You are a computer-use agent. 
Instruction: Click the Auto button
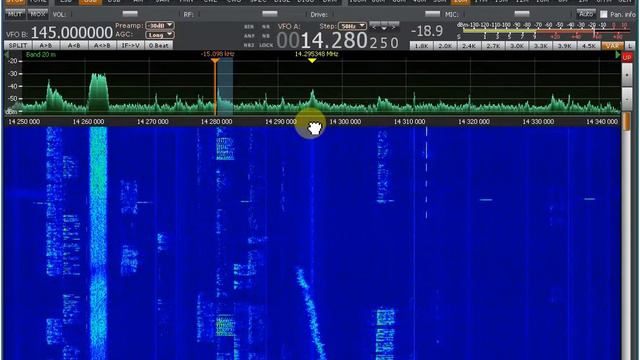coord(587,14)
